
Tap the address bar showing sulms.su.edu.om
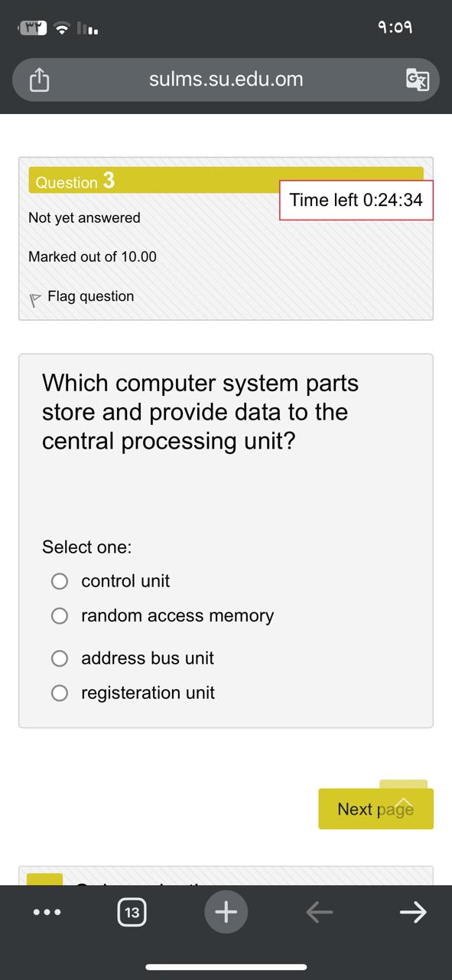(x=226, y=79)
